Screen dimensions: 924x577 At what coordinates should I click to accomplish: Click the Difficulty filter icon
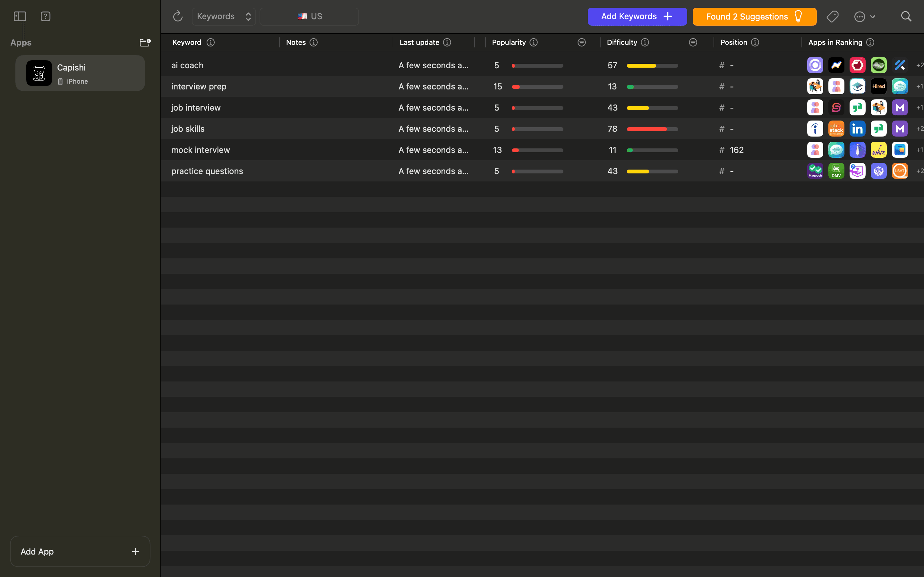pyautogui.click(x=693, y=42)
